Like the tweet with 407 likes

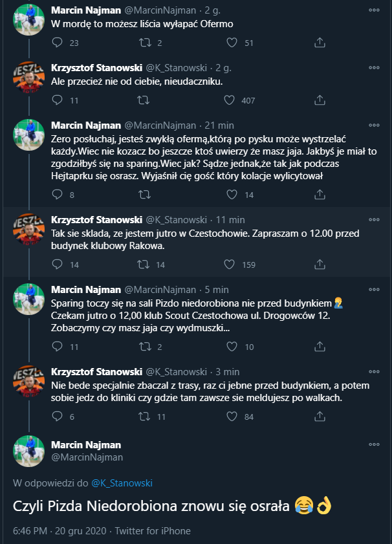tap(229, 100)
